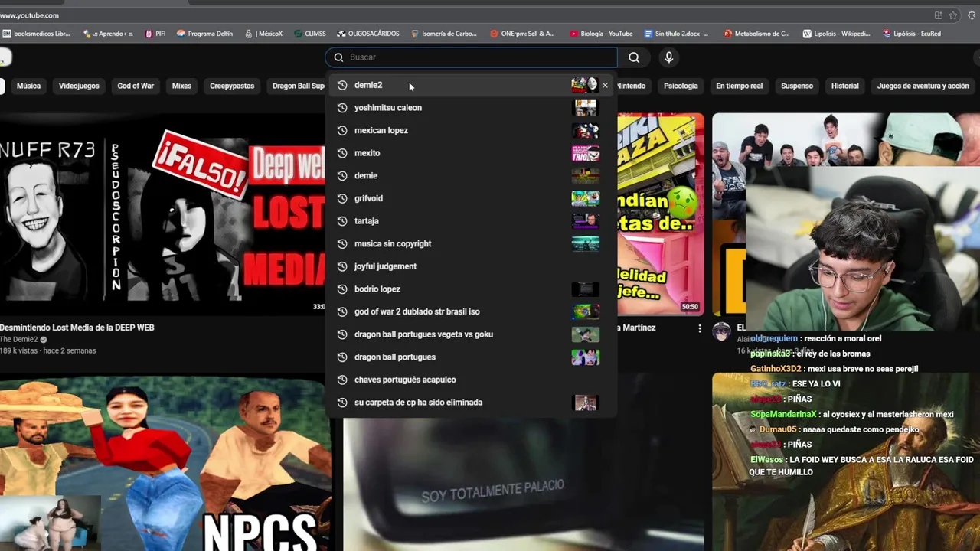Open Programa Delfín bookmark
Viewport: 980px width, 551px height.
click(x=204, y=34)
